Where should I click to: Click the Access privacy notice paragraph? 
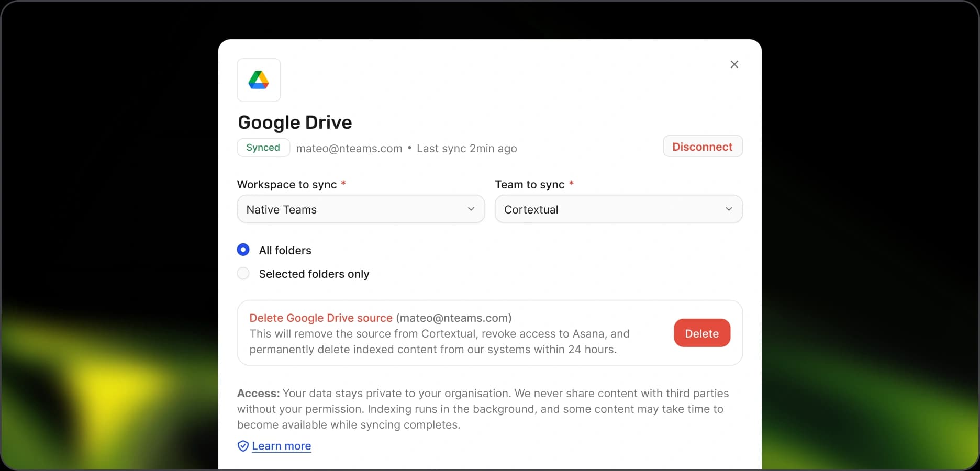click(483, 409)
